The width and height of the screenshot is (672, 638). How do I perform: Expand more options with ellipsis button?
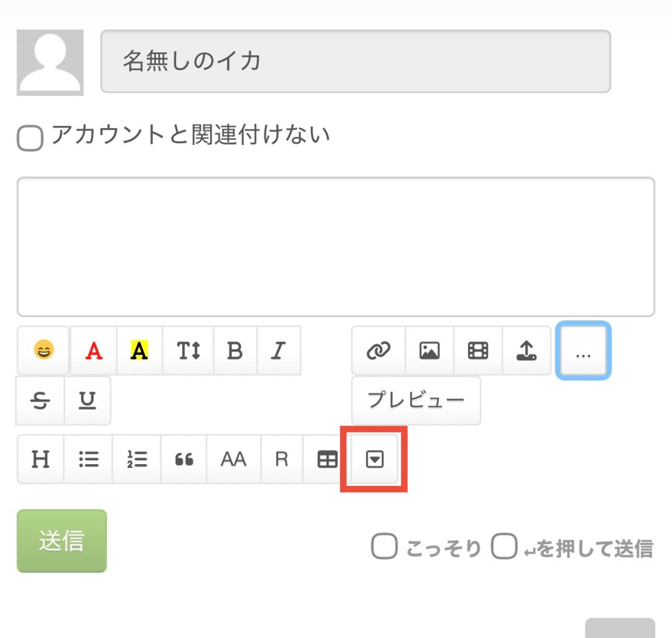583,351
